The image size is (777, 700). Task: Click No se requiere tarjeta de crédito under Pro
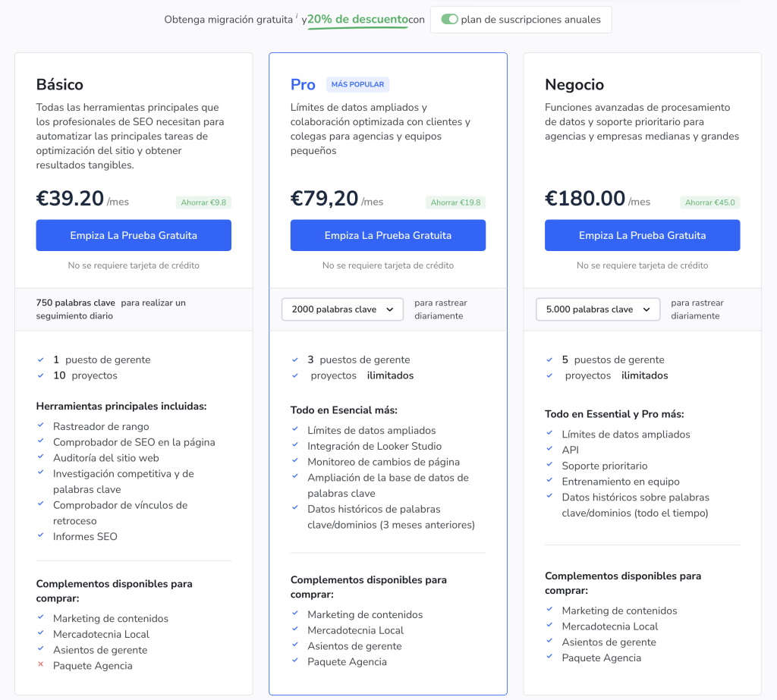tap(388, 265)
